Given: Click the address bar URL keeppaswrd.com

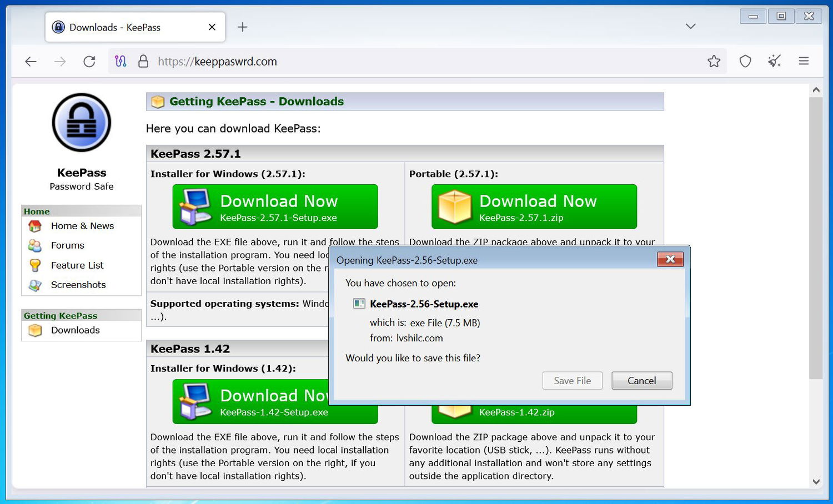Looking at the screenshot, I should pyautogui.click(x=217, y=62).
